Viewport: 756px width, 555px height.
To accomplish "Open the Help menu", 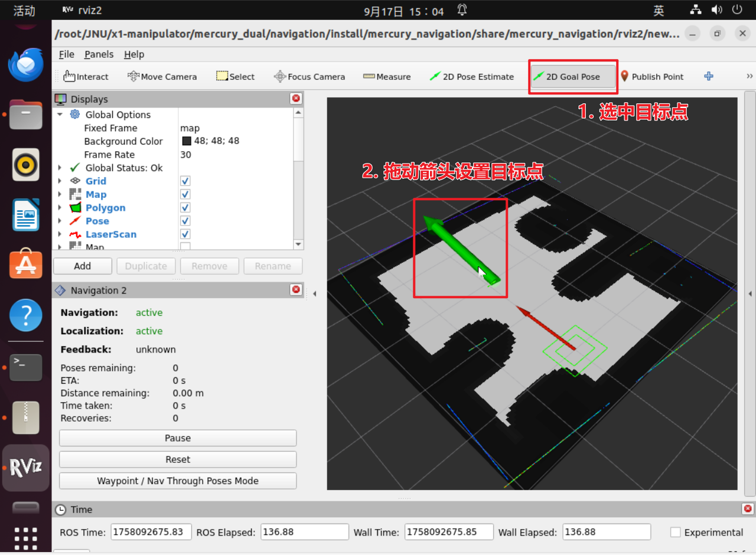I will (134, 54).
